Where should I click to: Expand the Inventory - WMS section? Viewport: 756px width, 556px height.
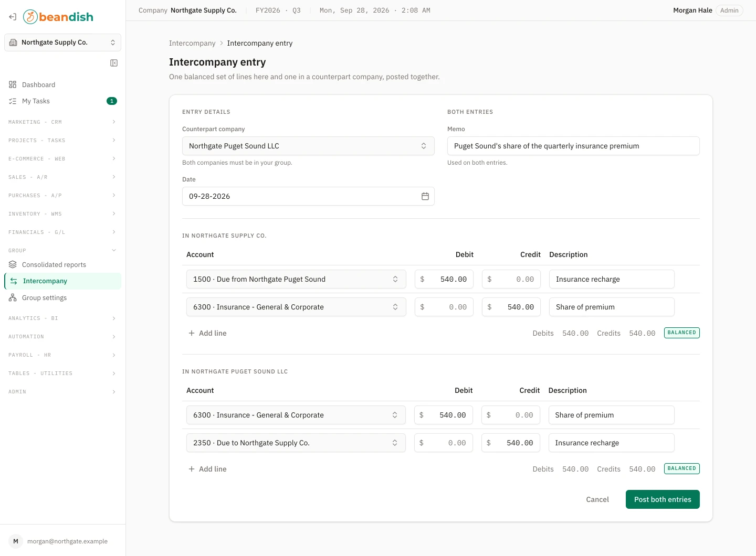coord(62,213)
